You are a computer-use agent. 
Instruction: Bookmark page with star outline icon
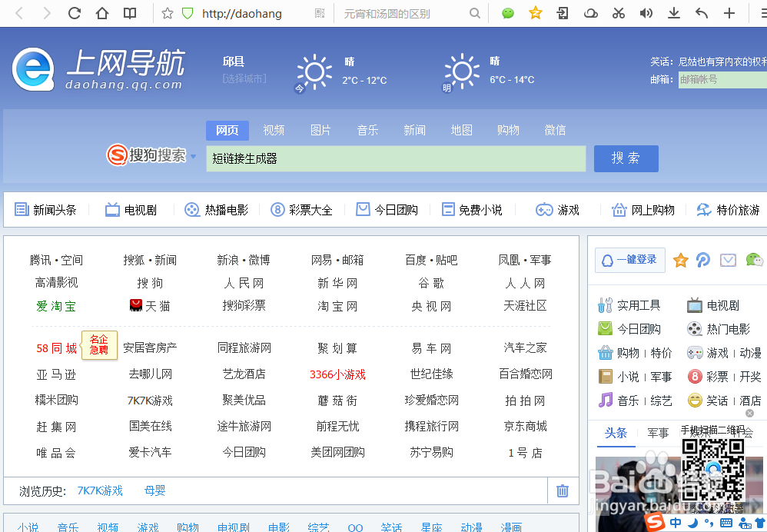click(168, 13)
